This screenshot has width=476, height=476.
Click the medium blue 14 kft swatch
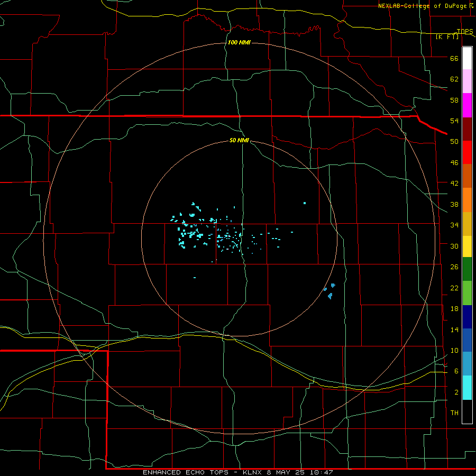coord(467,340)
